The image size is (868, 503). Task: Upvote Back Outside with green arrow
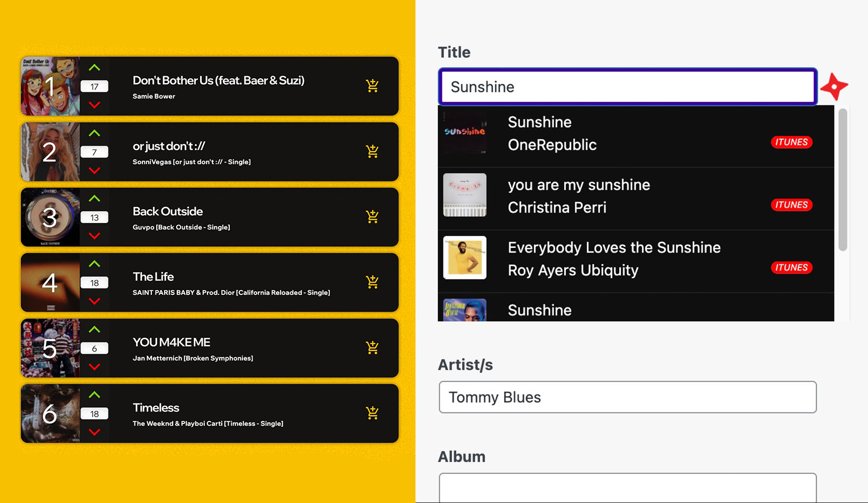point(94,199)
